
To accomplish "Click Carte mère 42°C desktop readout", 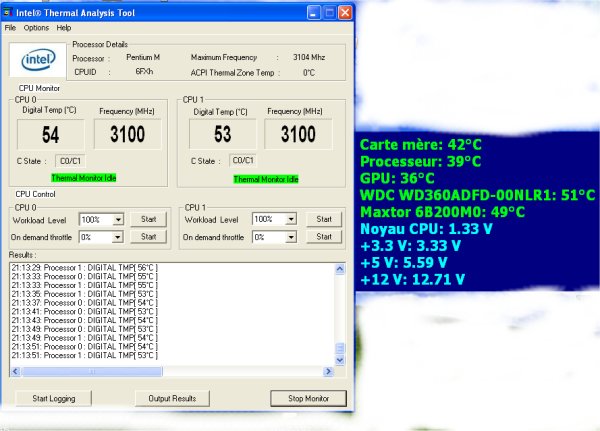I will coord(421,145).
